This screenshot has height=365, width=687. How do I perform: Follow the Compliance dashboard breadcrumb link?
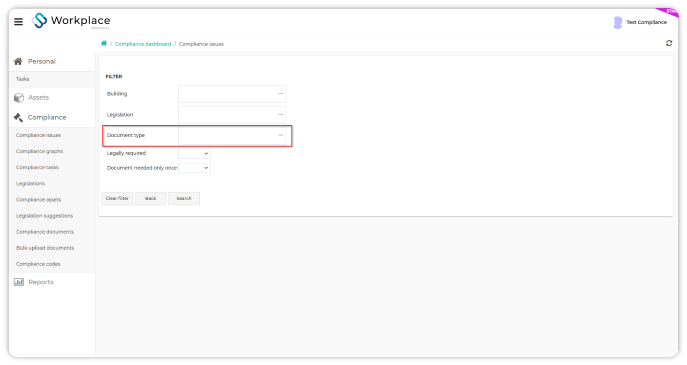click(143, 44)
